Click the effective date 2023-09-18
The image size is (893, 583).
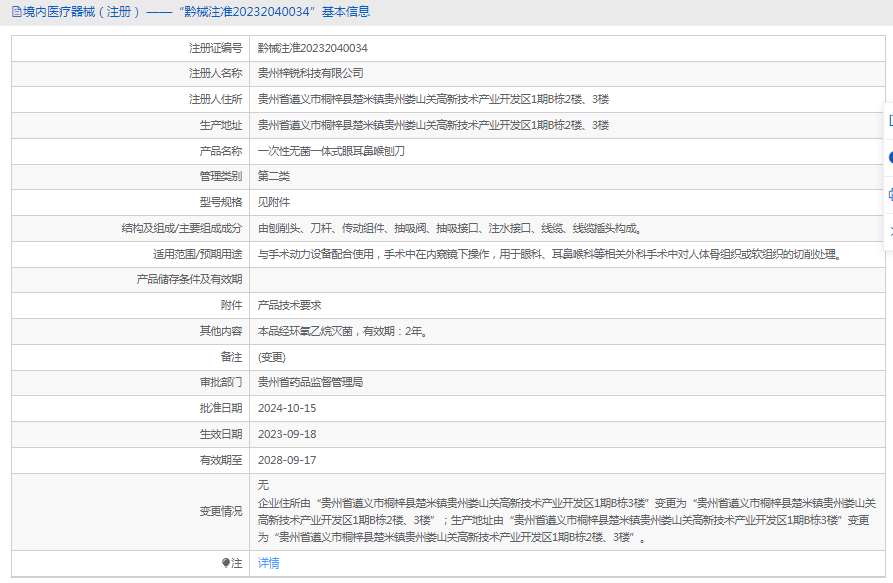[x=286, y=434]
